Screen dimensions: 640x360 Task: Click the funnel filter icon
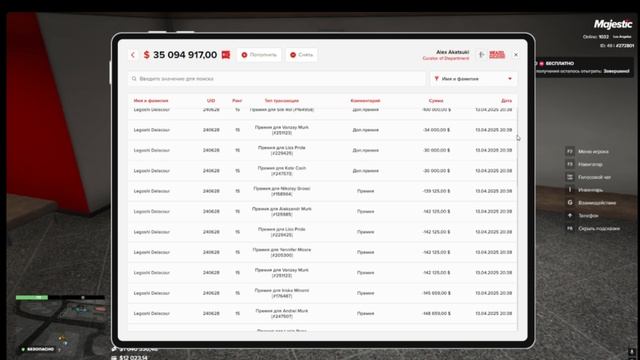(x=436, y=79)
